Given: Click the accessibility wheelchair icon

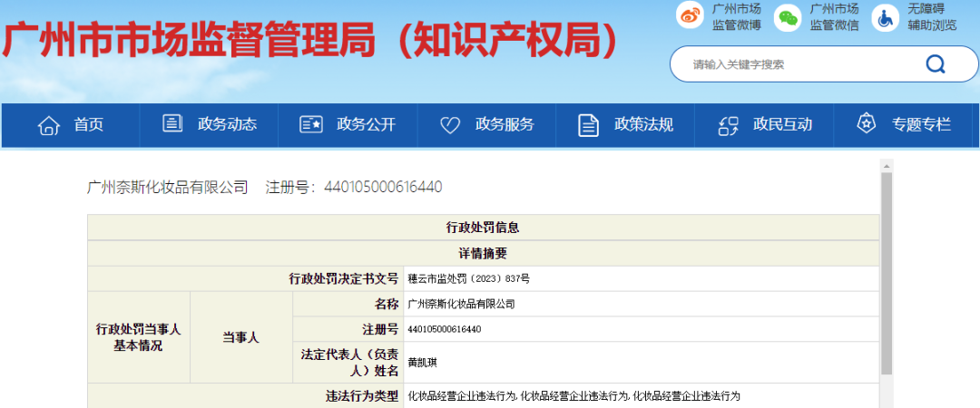Looking at the screenshot, I should point(885,17).
